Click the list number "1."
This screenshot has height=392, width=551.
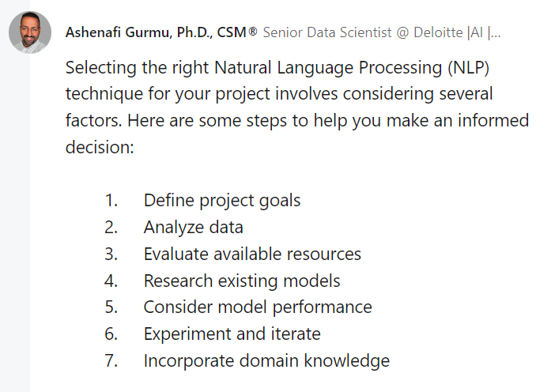pyautogui.click(x=111, y=201)
